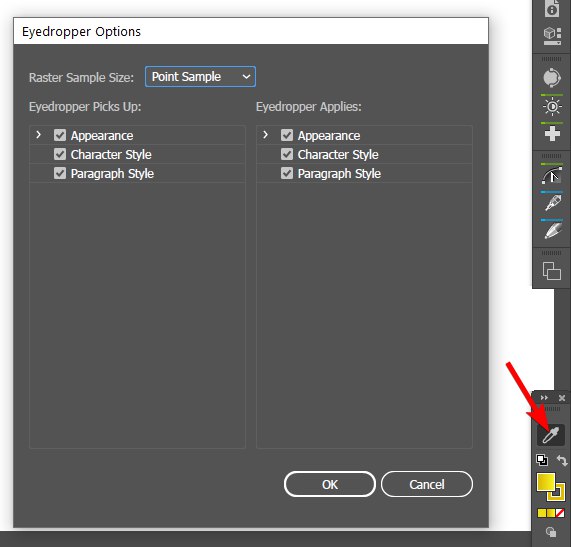Image resolution: width=571 pixels, height=547 pixels.
Task: Open the Document Info panel icon
Action: click(x=552, y=9)
